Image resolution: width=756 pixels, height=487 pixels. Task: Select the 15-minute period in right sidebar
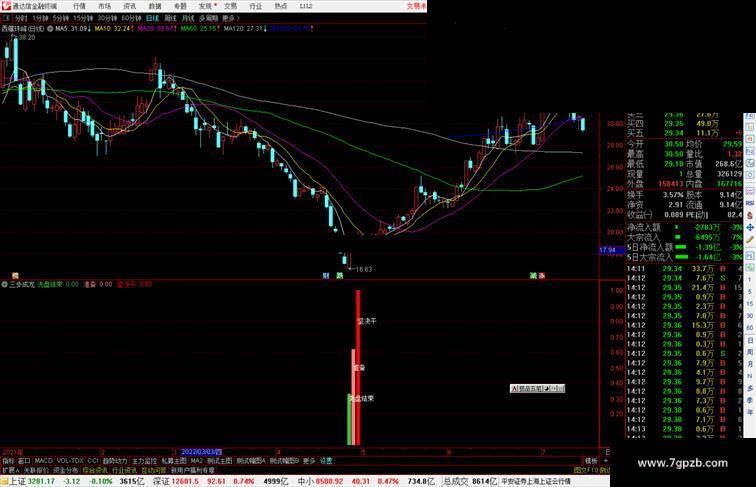tap(750, 304)
